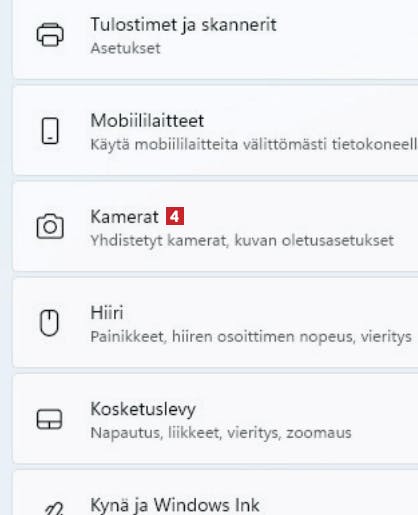The width and height of the screenshot is (418, 515).
Task: Click the camera icon
Action: [x=50, y=226]
